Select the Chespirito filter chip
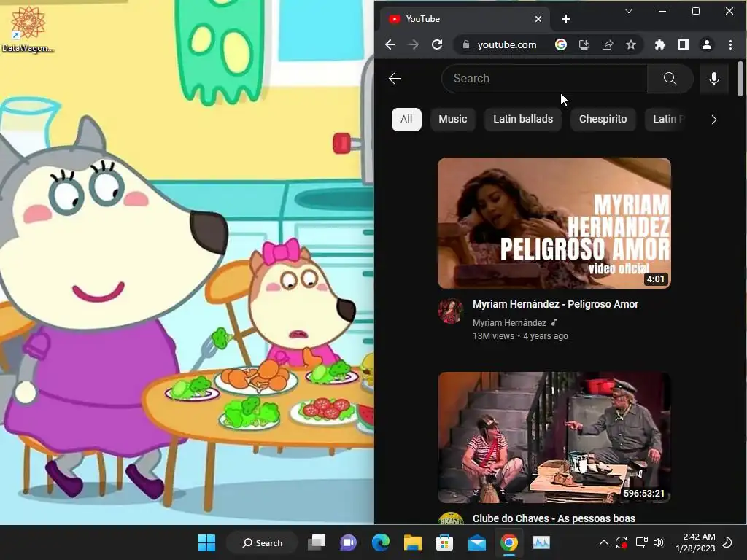747x560 pixels. [603, 119]
